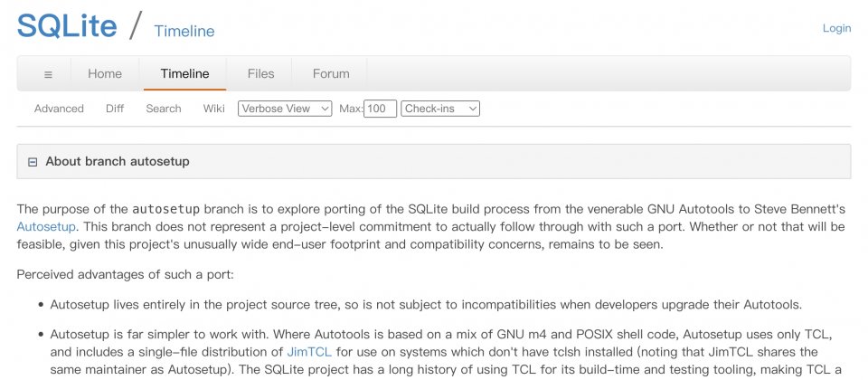Image resolution: width=868 pixels, height=380 pixels.
Task: Collapse the About branch autosetup box
Action: (33, 162)
